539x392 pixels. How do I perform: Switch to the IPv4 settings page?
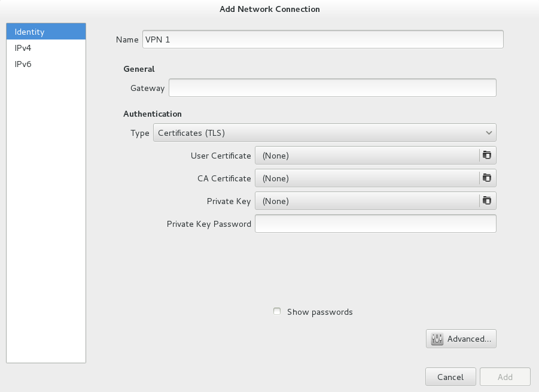click(46, 48)
